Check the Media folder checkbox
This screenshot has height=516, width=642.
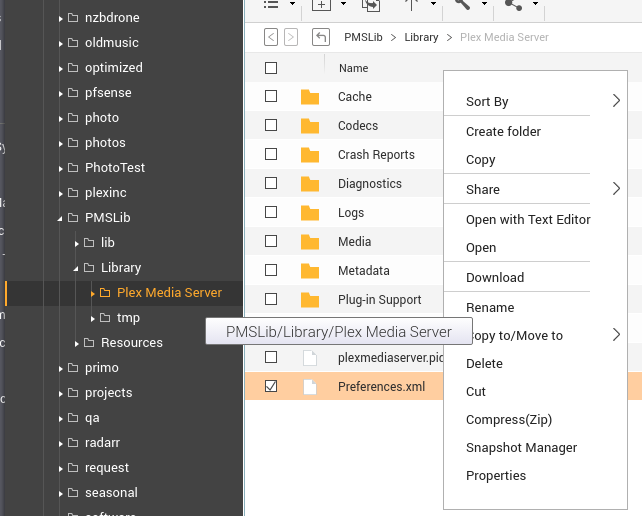coord(271,241)
